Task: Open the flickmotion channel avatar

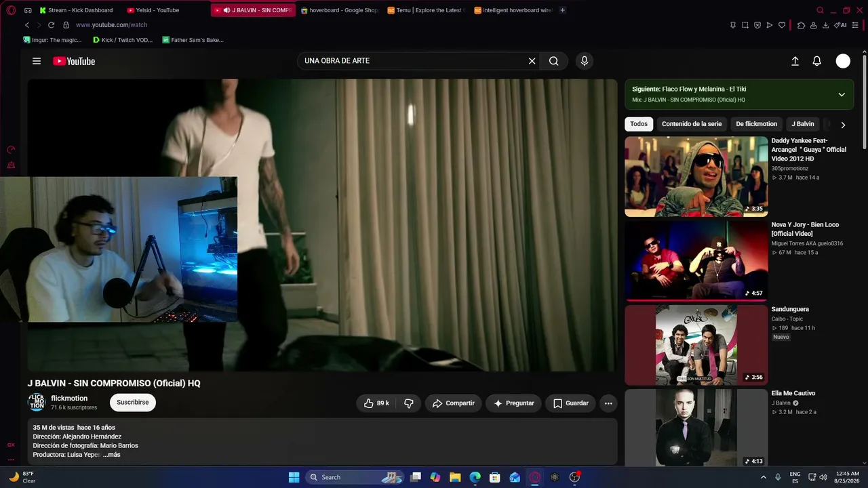Action: point(37,403)
